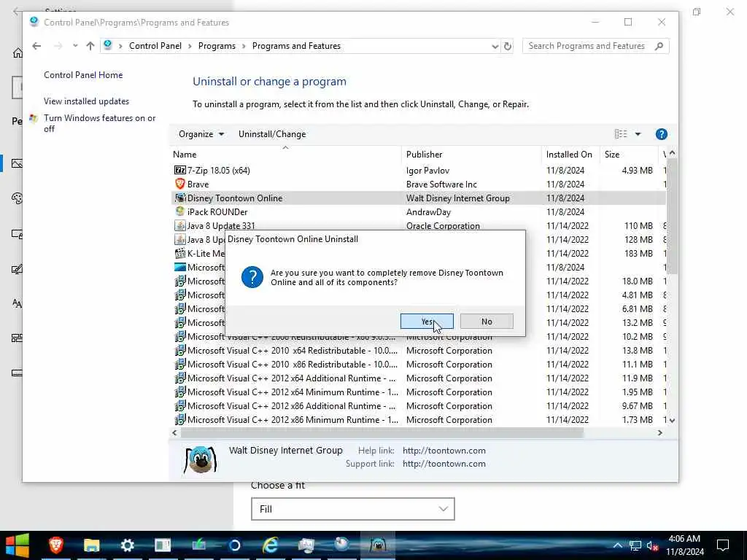747x560 pixels.
Task: Confirm uninstall by clicking Yes
Action: [427, 322]
